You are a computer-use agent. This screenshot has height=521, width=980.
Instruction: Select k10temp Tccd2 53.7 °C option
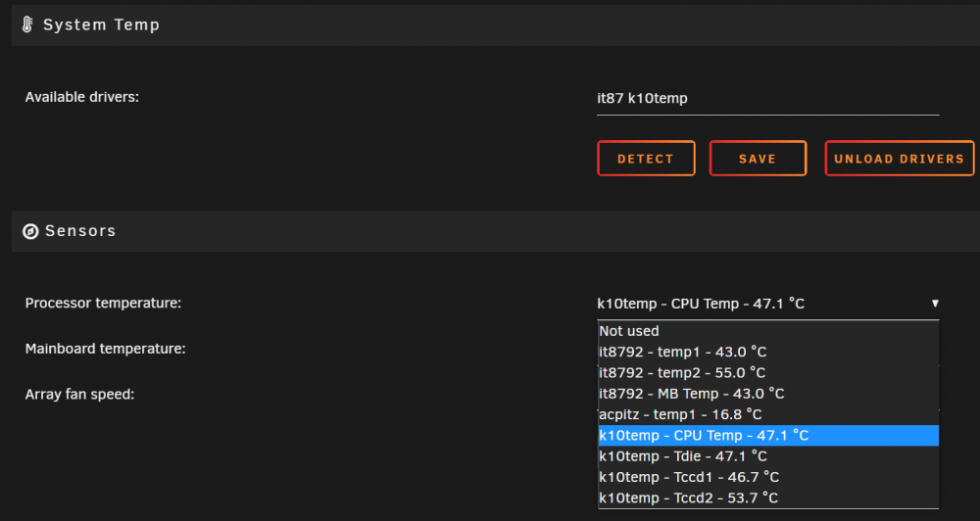pyautogui.click(x=768, y=497)
